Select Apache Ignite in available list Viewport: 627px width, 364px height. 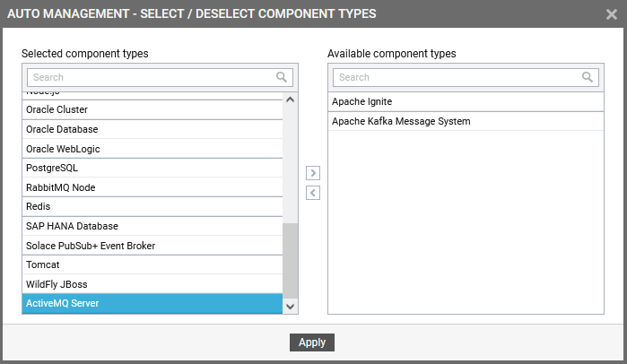click(x=466, y=102)
